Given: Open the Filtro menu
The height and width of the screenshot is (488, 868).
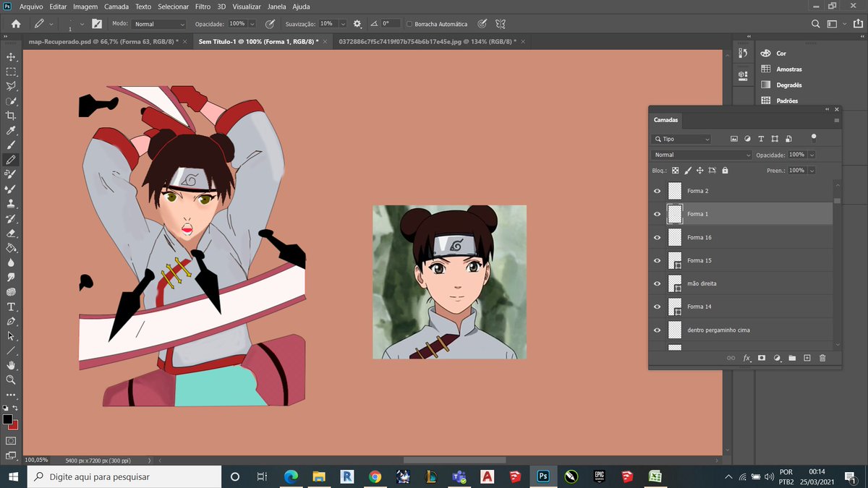Looking at the screenshot, I should coord(203,7).
